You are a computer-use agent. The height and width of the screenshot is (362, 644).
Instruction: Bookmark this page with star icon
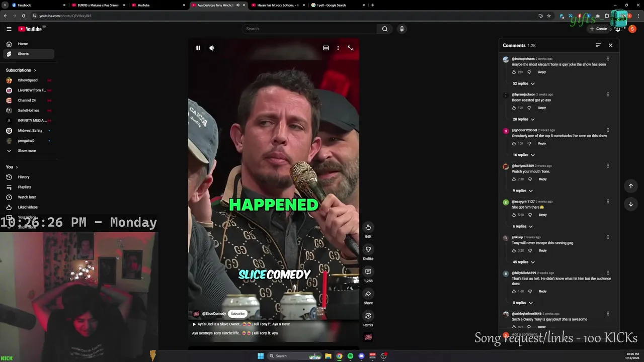[549, 16]
